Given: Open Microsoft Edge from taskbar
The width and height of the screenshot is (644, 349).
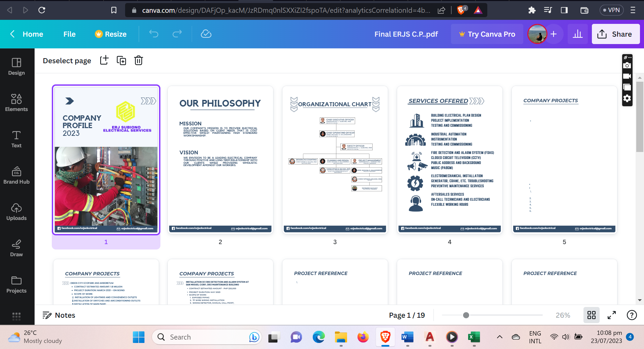Looking at the screenshot, I should tap(319, 337).
